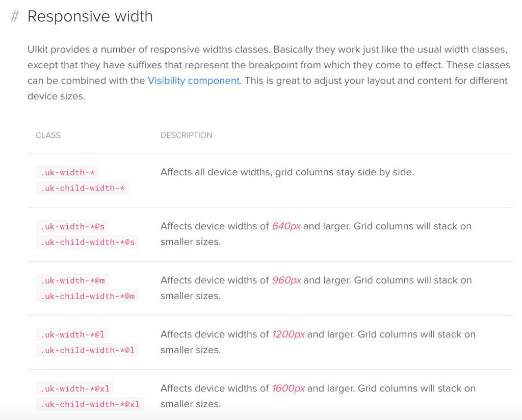Select the .uk-width-* code snippet
522x420 pixels.
point(67,173)
